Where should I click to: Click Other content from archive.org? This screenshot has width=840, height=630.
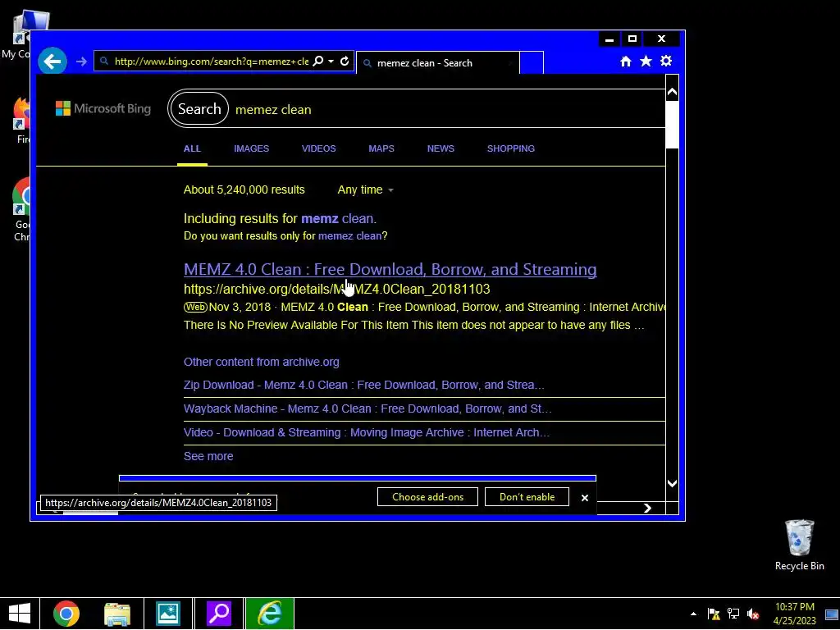pos(262,362)
